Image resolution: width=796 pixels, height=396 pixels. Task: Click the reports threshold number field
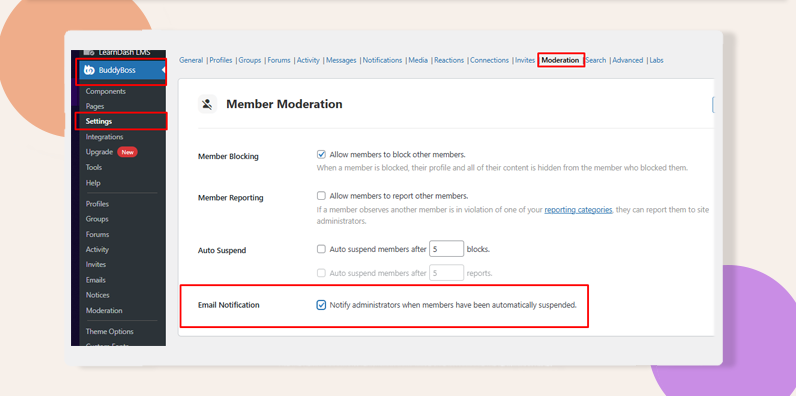447,273
